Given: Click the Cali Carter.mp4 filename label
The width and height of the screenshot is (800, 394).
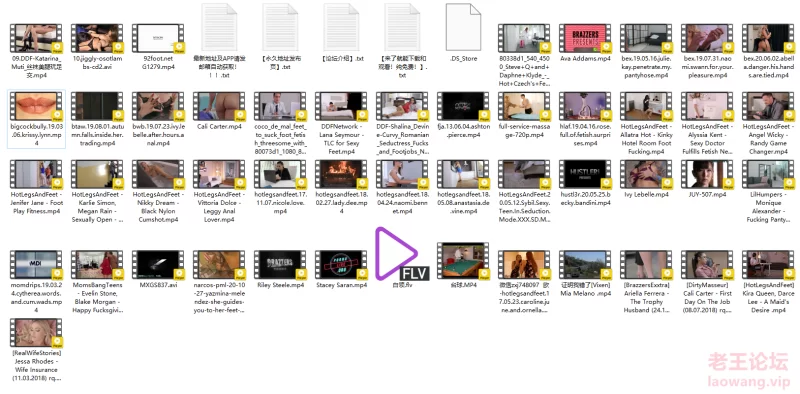Looking at the screenshot, I should pos(219,127).
